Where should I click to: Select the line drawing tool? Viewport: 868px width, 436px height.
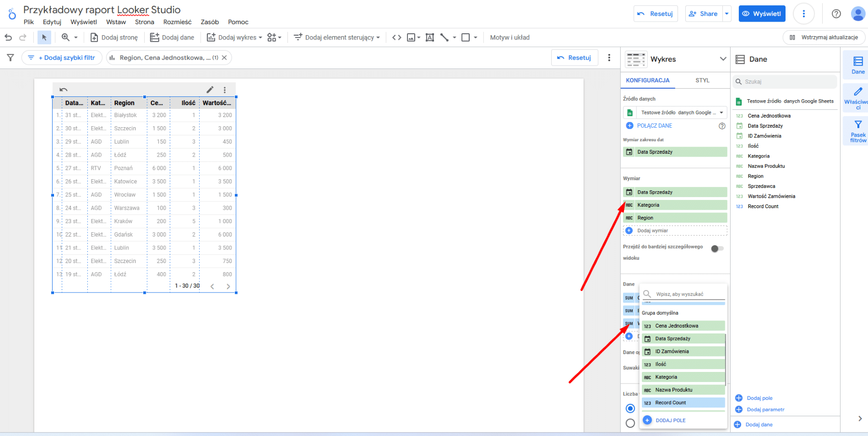click(445, 37)
